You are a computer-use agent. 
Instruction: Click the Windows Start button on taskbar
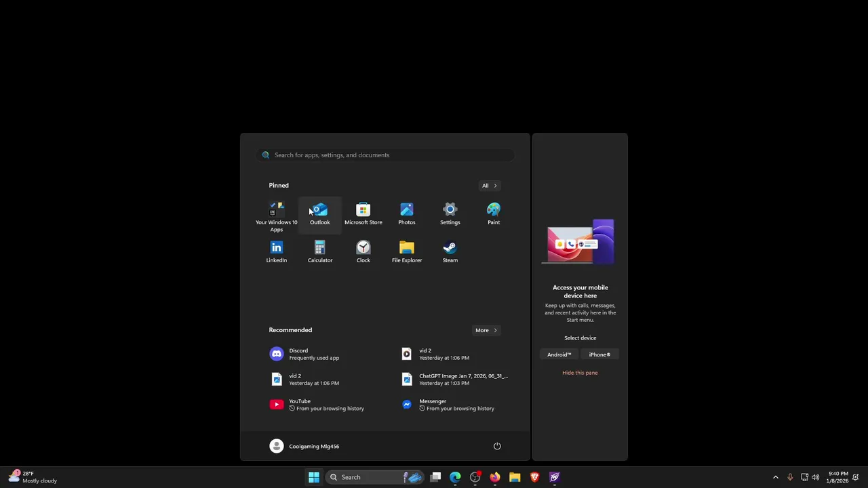pyautogui.click(x=314, y=477)
